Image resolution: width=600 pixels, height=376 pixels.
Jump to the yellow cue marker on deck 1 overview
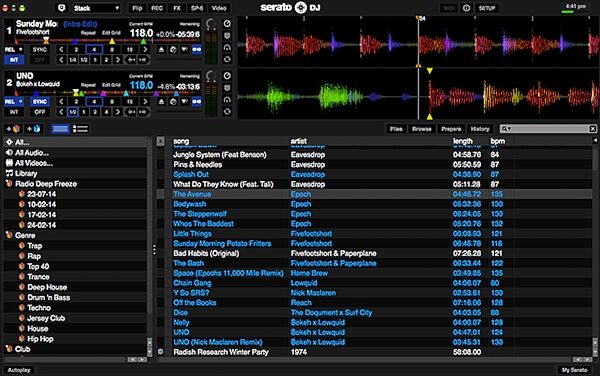click(x=112, y=41)
